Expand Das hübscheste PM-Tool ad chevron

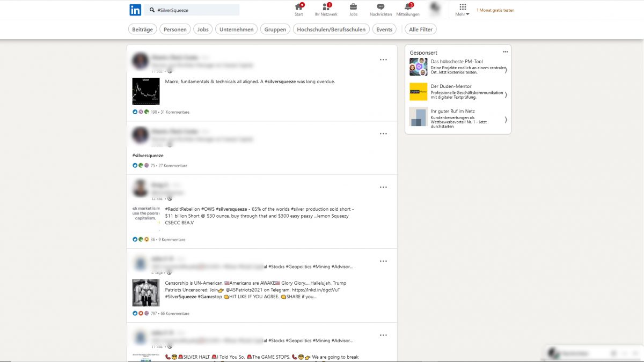click(506, 70)
